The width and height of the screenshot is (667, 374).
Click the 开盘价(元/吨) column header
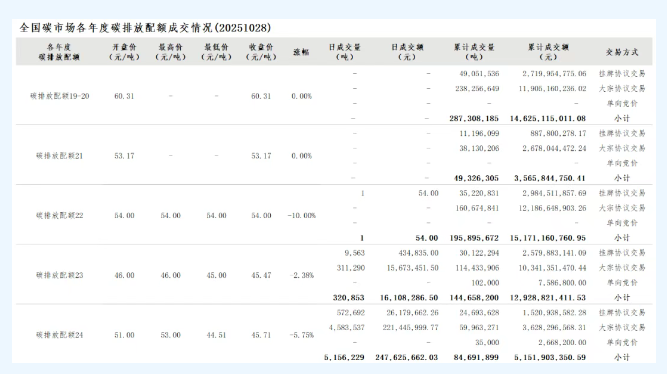coord(124,52)
